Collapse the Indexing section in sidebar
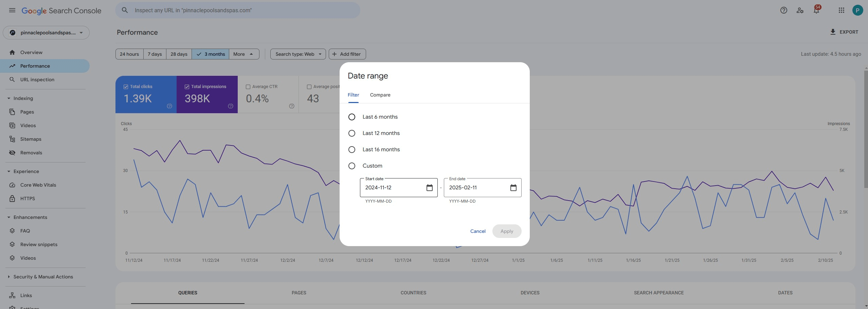 [9, 98]
